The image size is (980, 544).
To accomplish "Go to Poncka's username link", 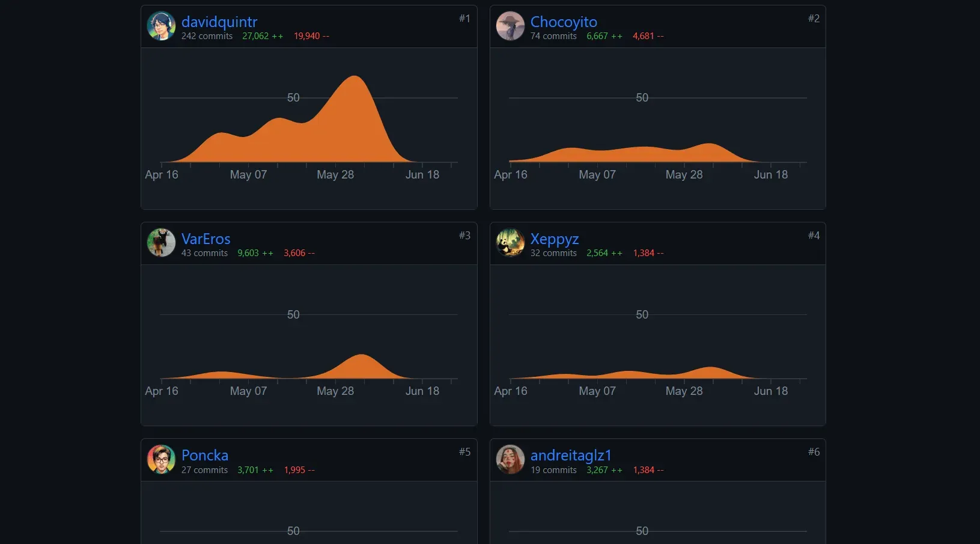I will click(x=205, y=456).
